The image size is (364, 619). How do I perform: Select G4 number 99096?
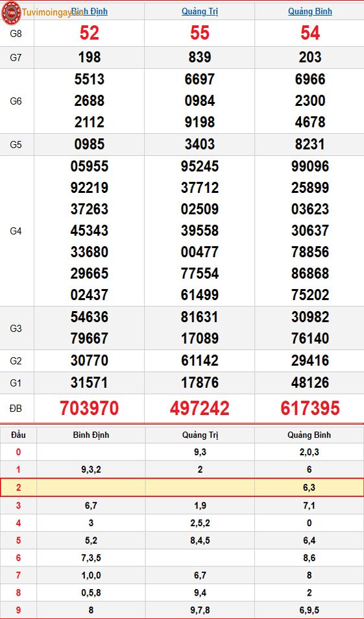point(310,166)
